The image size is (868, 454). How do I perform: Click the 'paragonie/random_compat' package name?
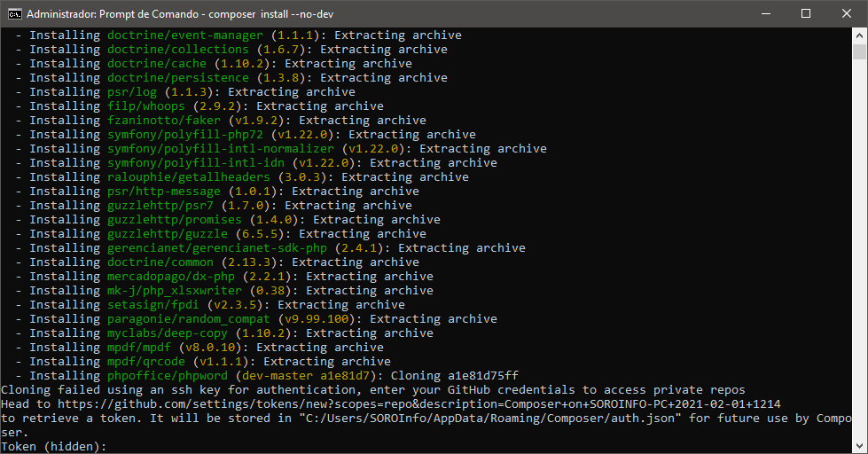188,319
